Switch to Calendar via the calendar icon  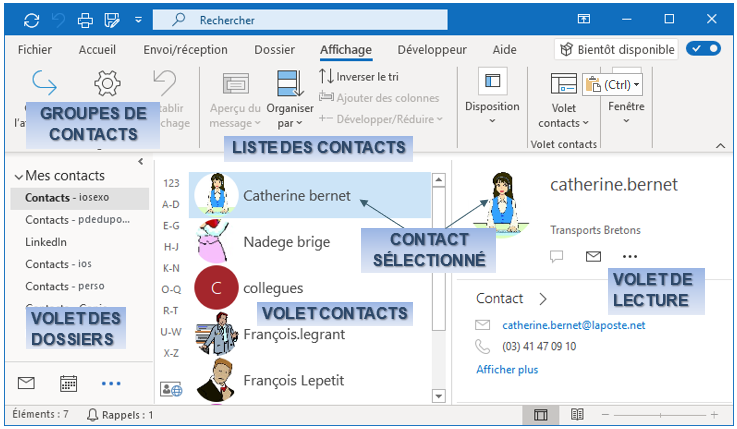click(69, 383)
